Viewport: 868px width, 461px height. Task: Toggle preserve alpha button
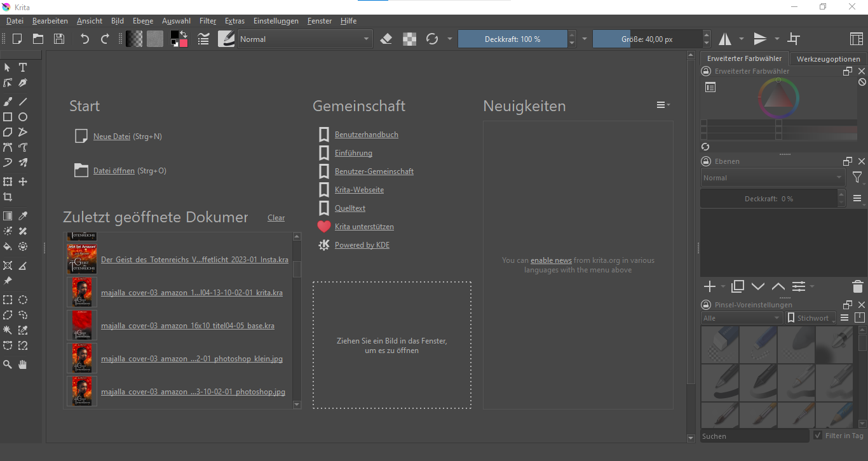(x=410, y=39)
